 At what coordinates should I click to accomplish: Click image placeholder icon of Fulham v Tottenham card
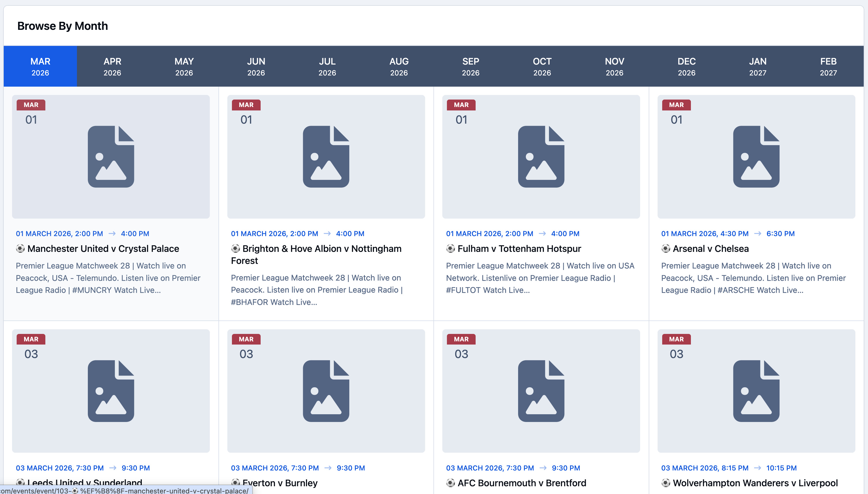(541, 157)
